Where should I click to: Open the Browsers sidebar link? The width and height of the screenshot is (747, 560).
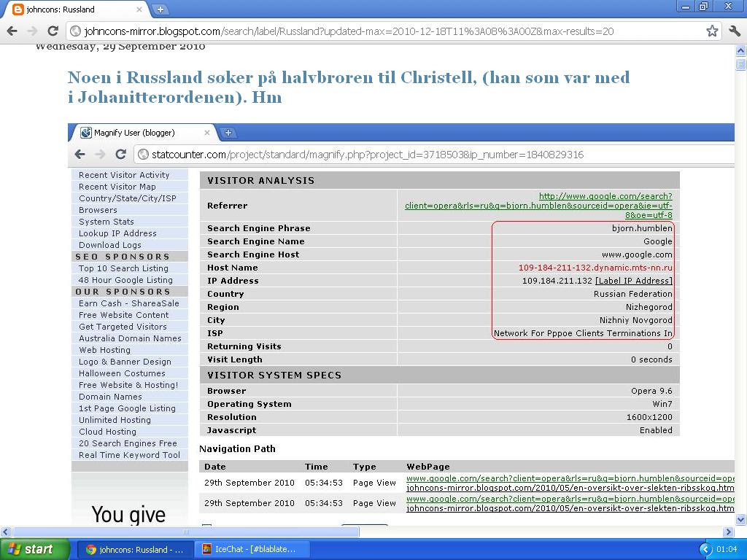tap(98, 210)
